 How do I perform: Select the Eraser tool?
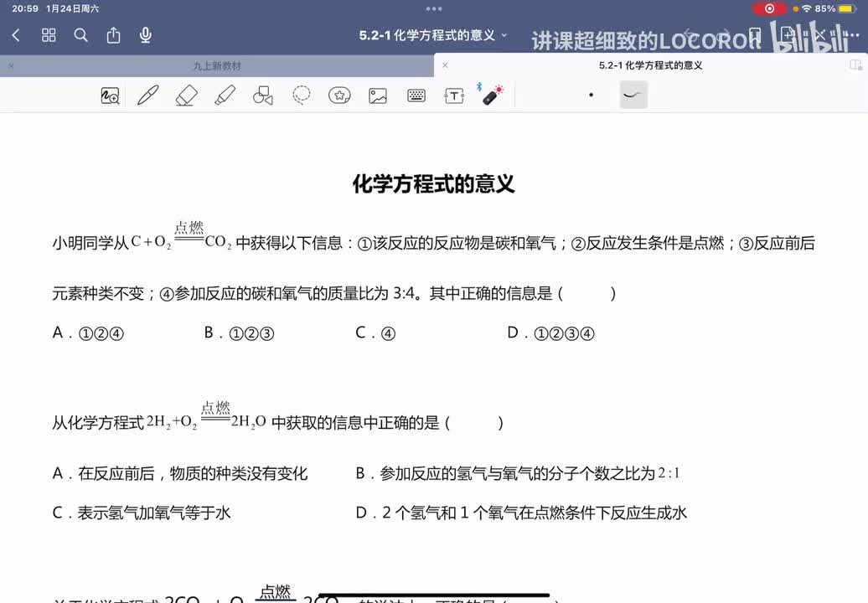point(187,95)
